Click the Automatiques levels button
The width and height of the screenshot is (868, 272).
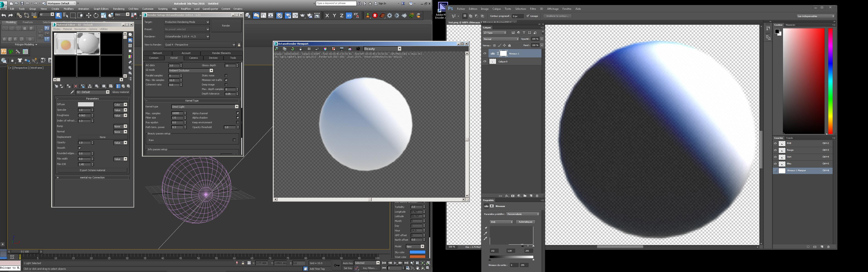(525, 222)
